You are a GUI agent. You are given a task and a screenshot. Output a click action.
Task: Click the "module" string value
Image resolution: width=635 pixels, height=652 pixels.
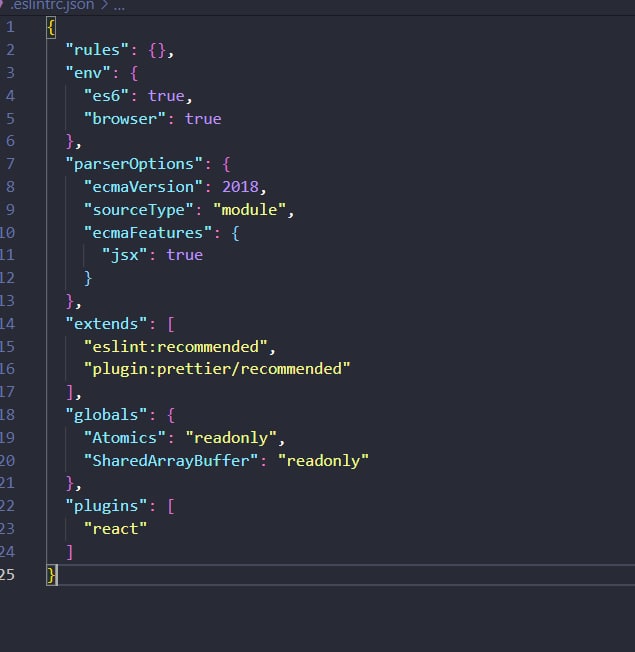pos(250,210)
